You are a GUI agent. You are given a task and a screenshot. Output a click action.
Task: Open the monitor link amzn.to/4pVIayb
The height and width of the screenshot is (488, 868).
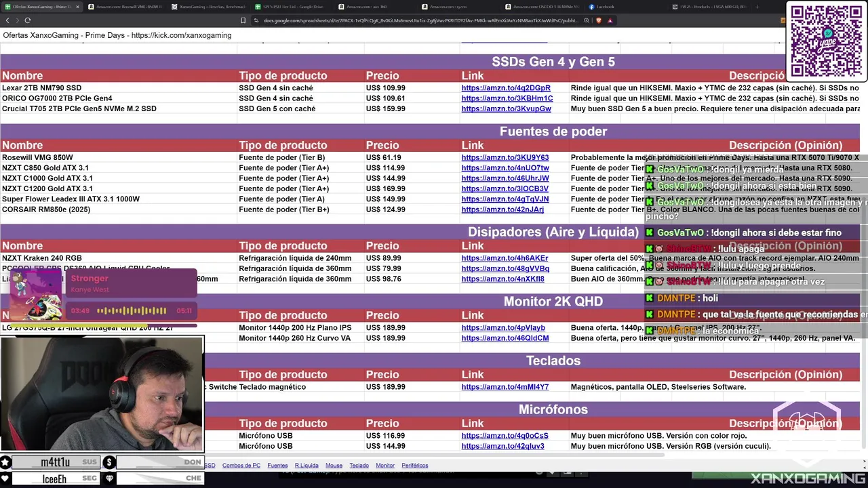click(x=503, y=327)
